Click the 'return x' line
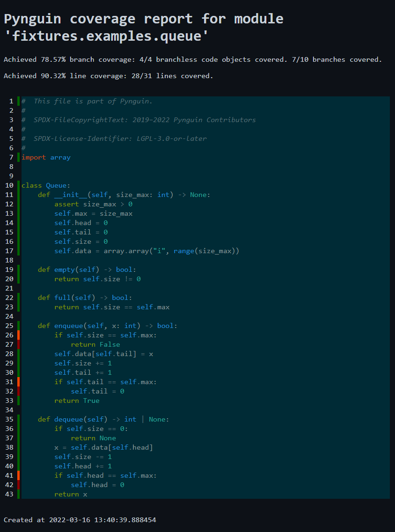 [x=71, y=495]
